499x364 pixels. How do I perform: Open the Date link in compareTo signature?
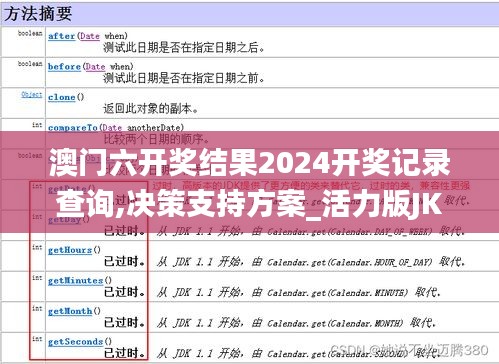click(x=112, y=127)
